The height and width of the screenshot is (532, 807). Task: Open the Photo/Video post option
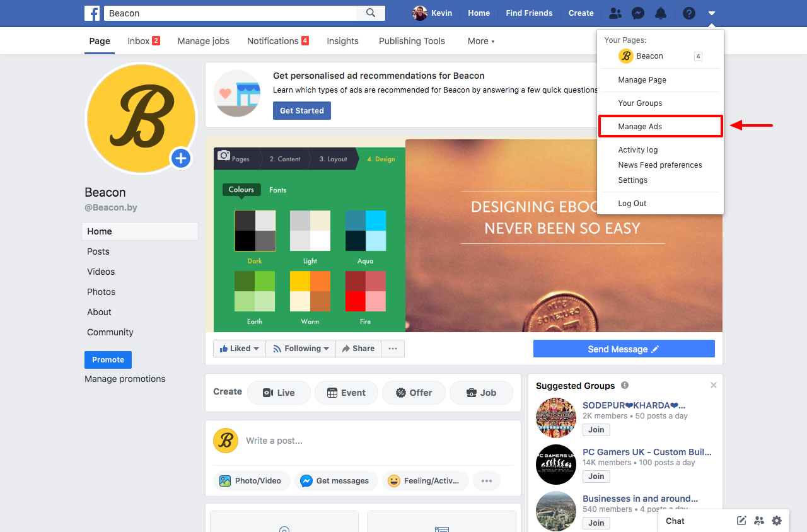coord(251,480)
